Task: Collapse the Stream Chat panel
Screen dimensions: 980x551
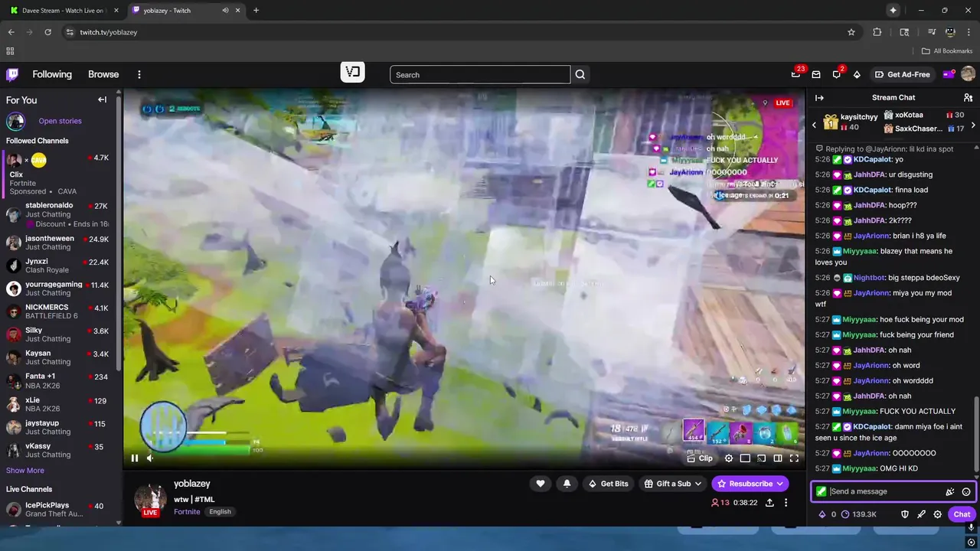Action: click(819, 98)
